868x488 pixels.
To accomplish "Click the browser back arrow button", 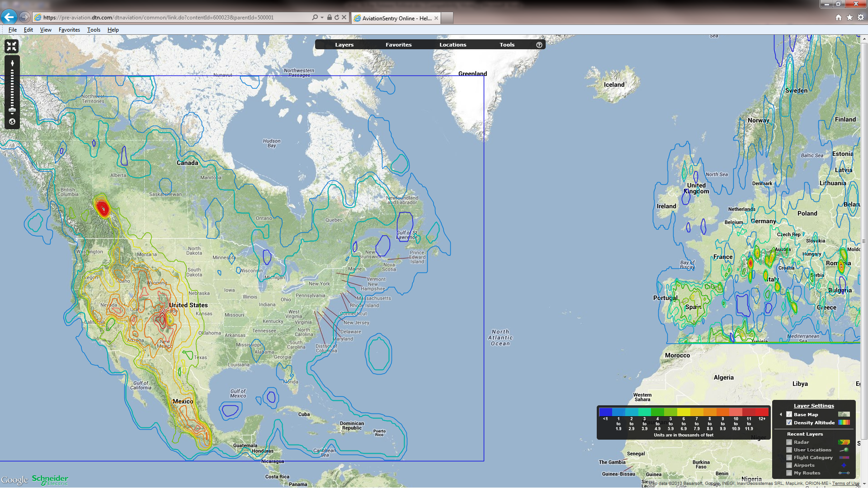I will pos(9,17).
